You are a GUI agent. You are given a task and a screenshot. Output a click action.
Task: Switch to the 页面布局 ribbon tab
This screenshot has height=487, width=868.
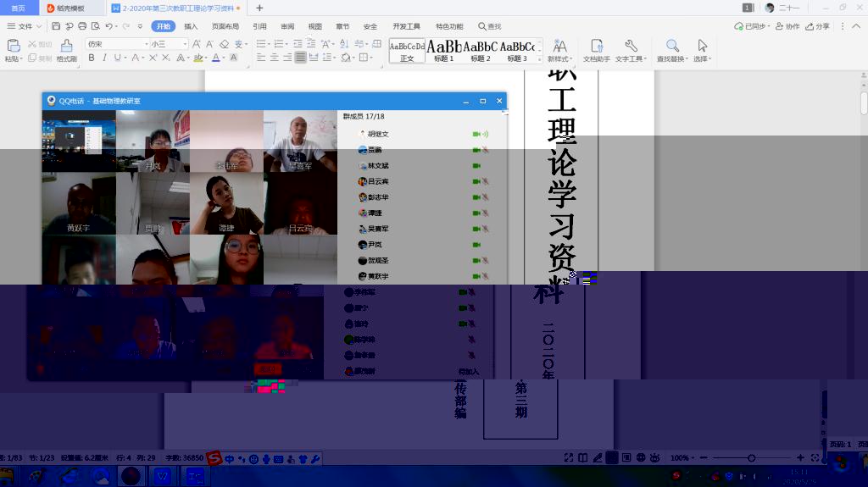pos(225,26)
